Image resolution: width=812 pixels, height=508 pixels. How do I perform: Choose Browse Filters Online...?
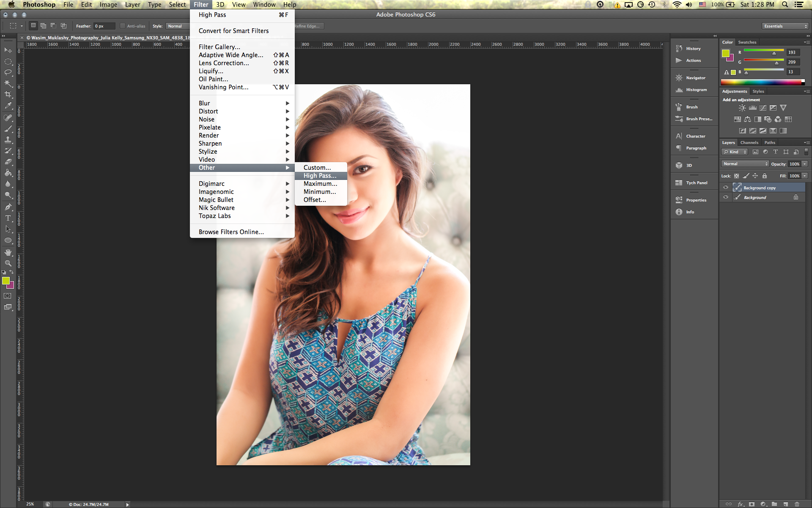(x=242, y=232)
